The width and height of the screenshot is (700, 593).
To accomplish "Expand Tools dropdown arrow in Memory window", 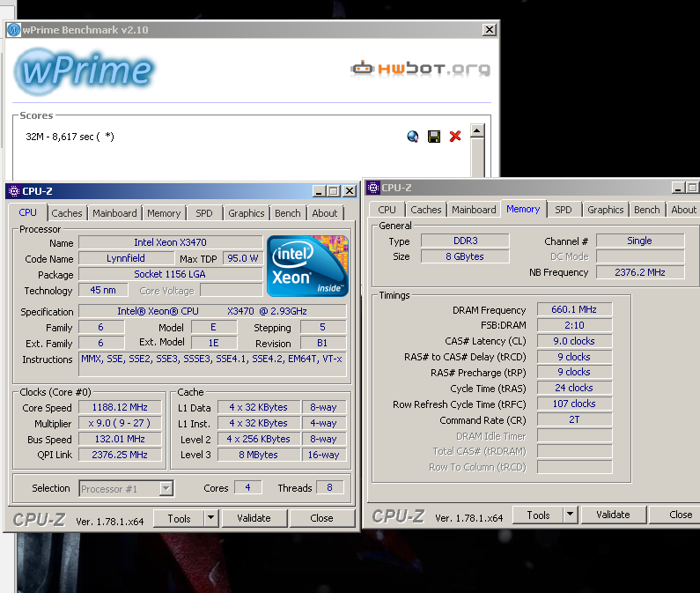I will [570, 515].
